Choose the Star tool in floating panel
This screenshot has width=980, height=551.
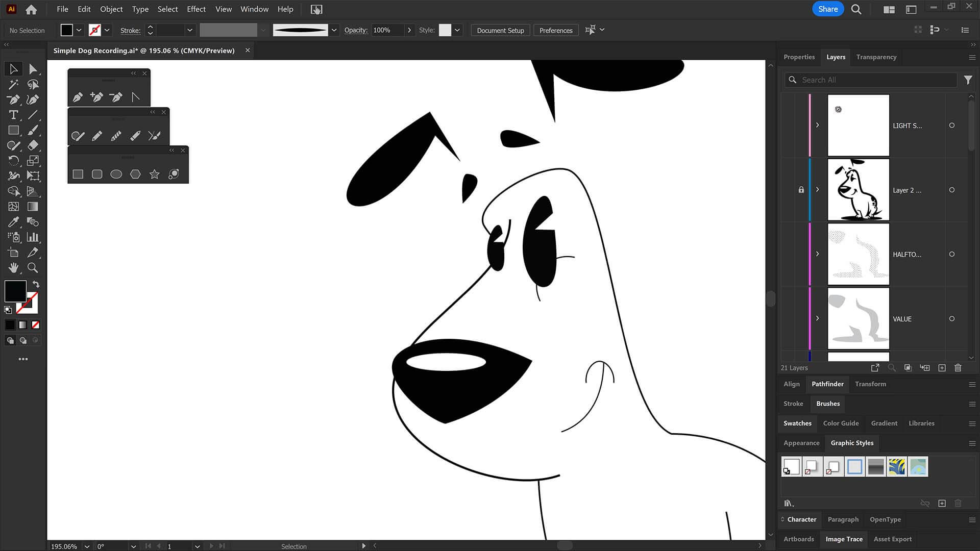[x=154, y=174]
